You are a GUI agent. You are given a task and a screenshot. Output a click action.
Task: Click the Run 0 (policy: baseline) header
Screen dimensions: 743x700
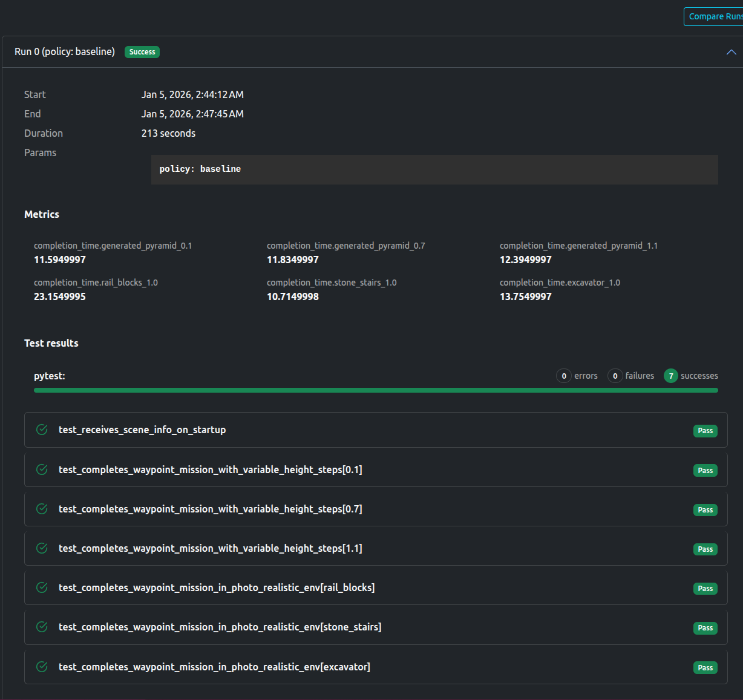pos(65,52)
